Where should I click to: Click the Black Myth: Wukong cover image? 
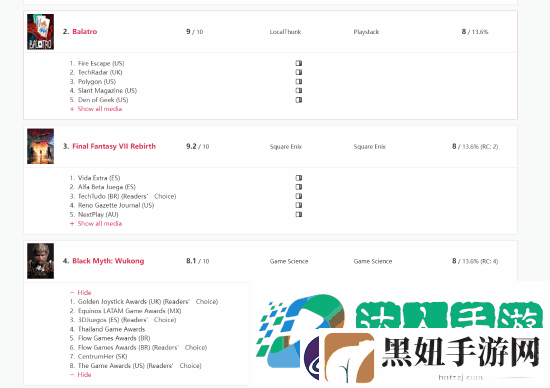point(40,261)
